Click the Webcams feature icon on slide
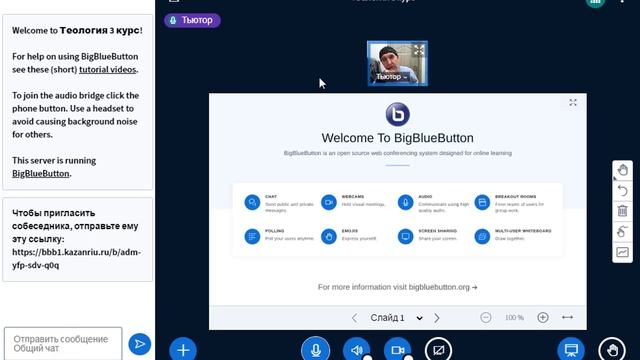The height and width of the screenshot is (360, 640). click(x=329, y=202)
